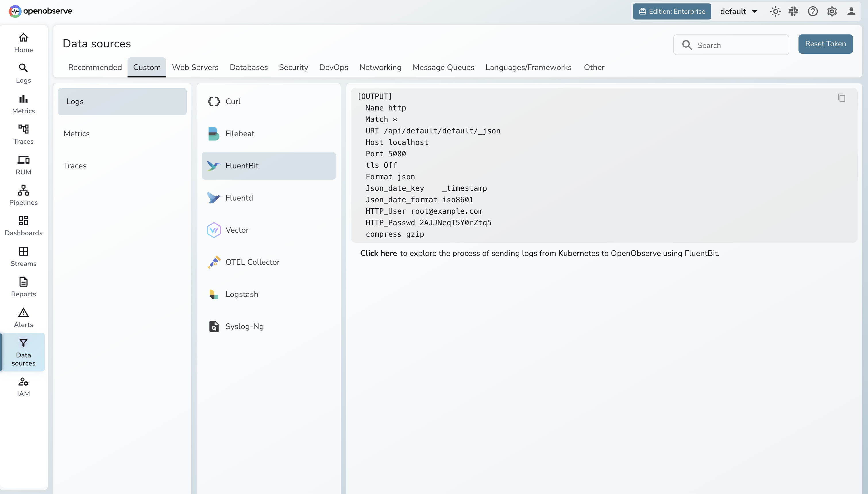Image resolution: width=868 pixels, height=494 pixels.
Task: Open Metrics from the left sidebar
Action: pos(23,103)
